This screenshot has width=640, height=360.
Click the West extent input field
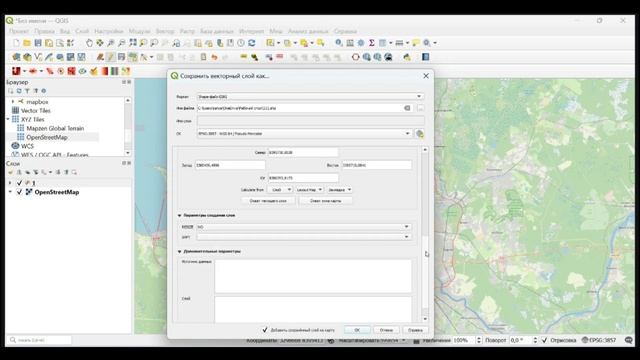[230, 165]
